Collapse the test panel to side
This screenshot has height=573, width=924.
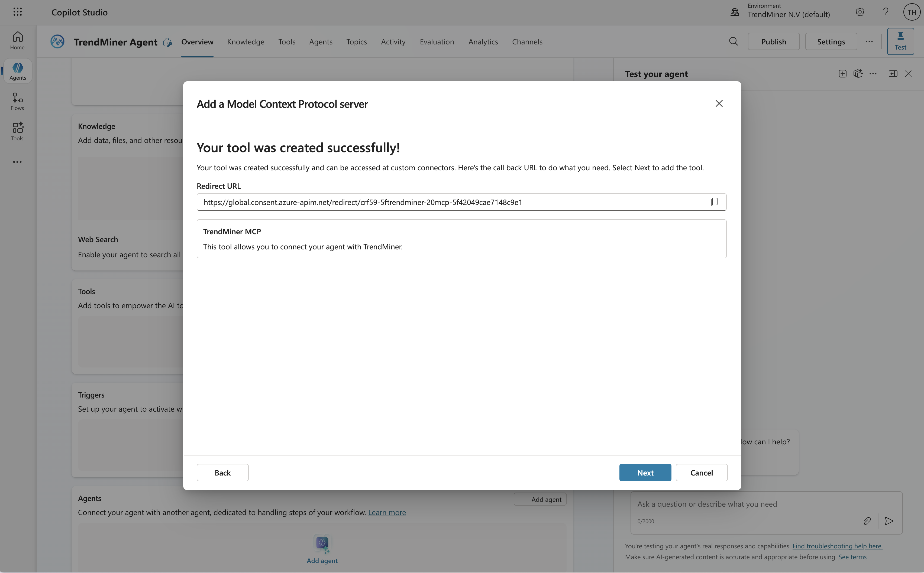893,73
